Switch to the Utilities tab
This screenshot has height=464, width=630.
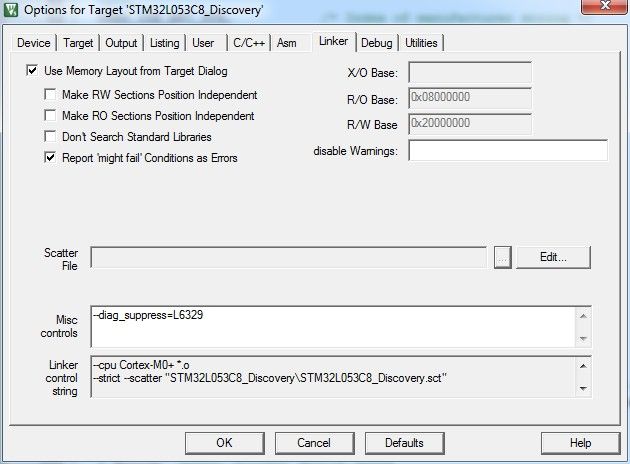coord(421,43)
